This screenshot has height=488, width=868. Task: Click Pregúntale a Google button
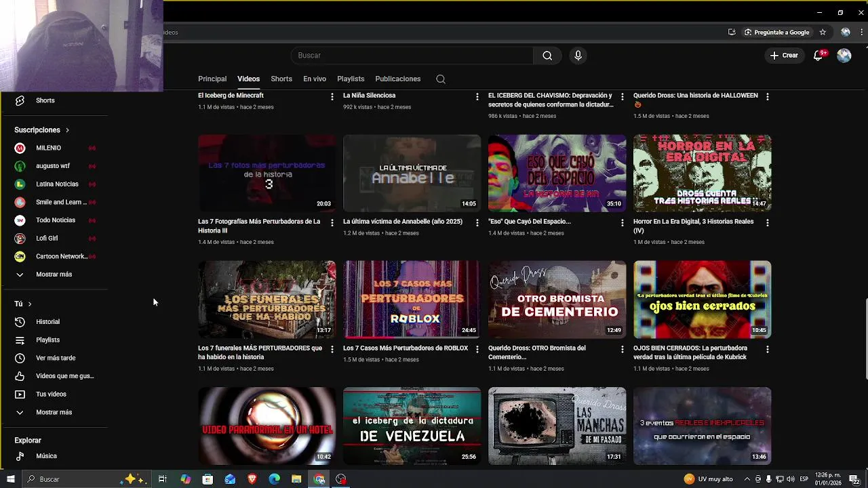coord(777,32)
